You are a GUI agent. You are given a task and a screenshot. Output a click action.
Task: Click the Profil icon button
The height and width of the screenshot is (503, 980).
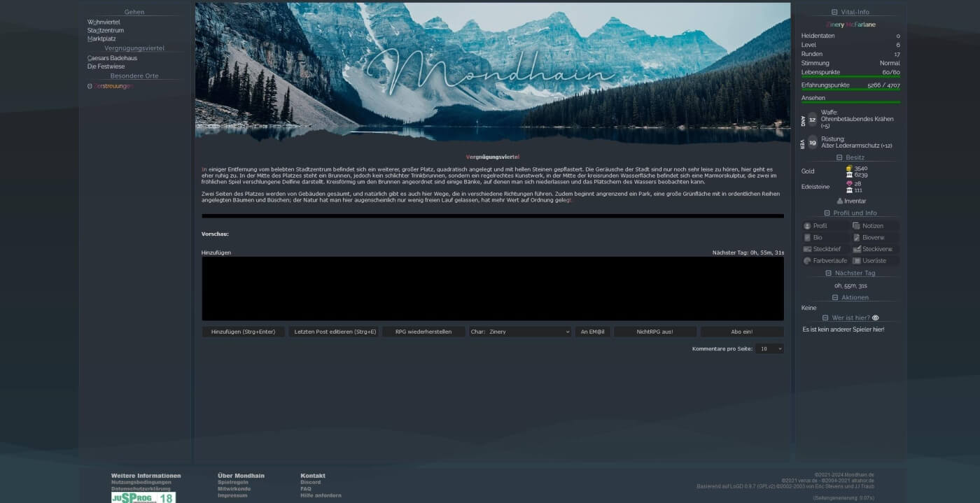[x=808, y=226]
